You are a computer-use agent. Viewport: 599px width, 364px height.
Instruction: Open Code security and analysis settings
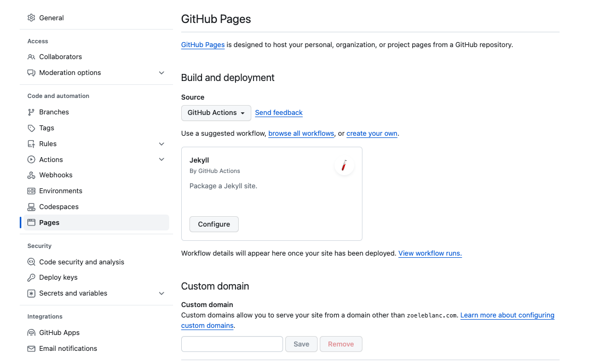pos(82,262)
